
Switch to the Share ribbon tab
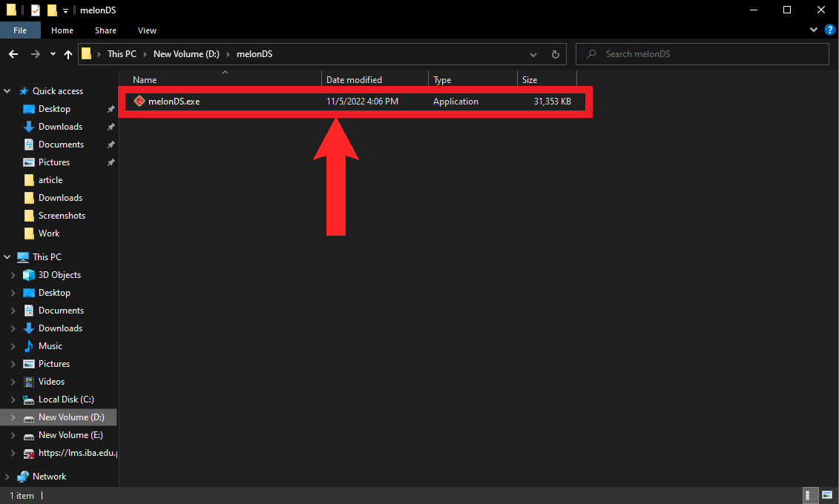pyautogui.click(x=105, y=30)
